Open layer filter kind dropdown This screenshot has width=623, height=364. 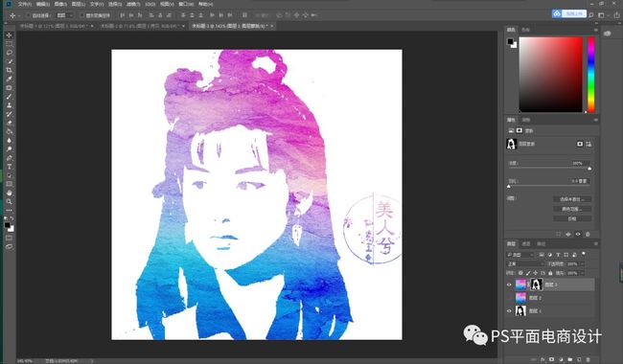tap(519, 255)
